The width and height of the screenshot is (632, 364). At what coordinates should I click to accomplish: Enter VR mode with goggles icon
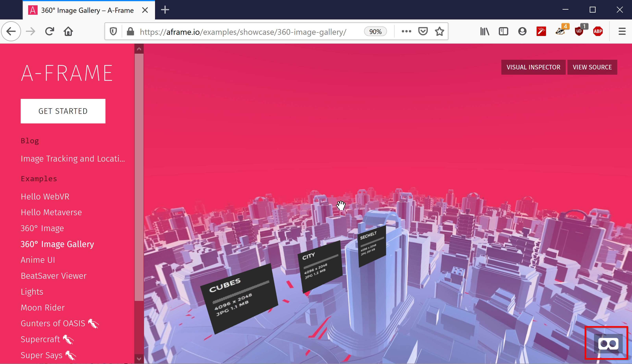[x=608, y=344]
